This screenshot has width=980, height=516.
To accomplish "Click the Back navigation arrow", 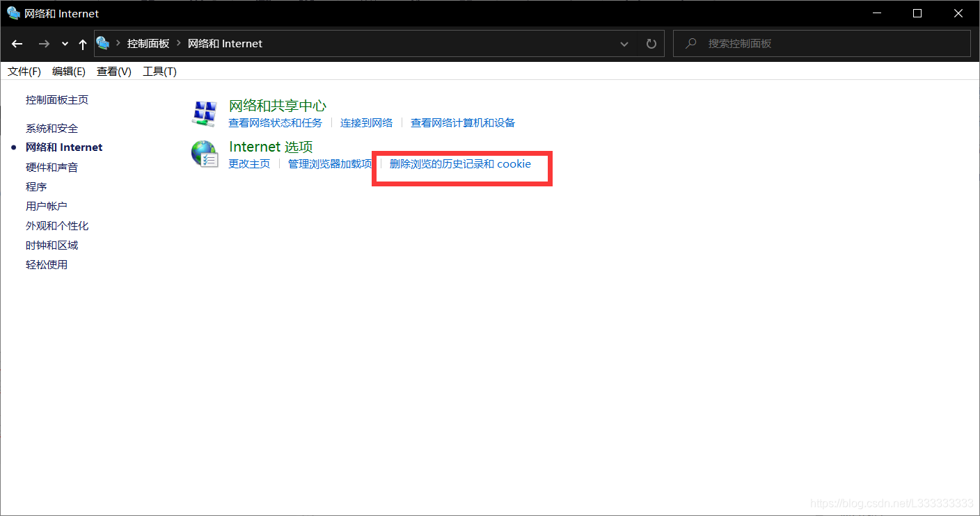I will pos(17,44).
